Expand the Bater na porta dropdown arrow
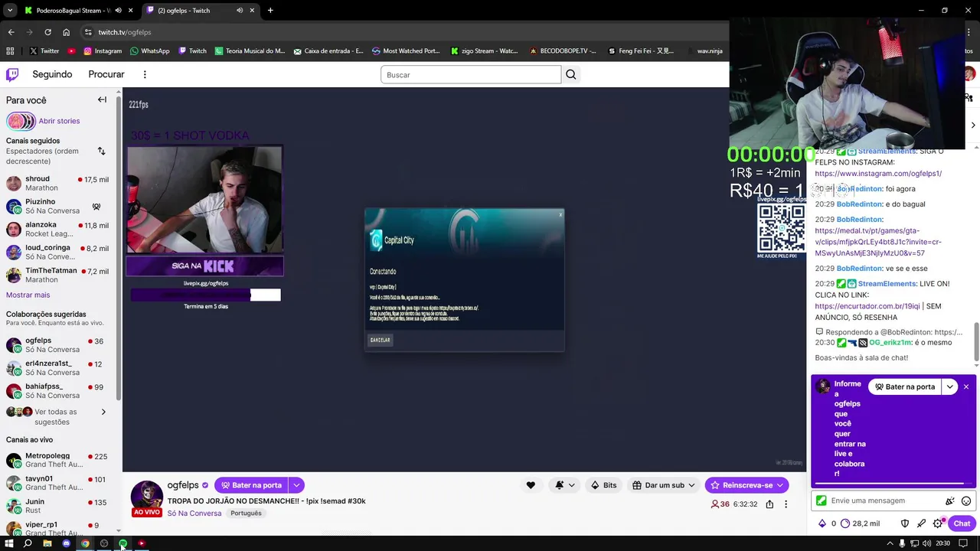The image size is (980, 551). coord(296,485)
